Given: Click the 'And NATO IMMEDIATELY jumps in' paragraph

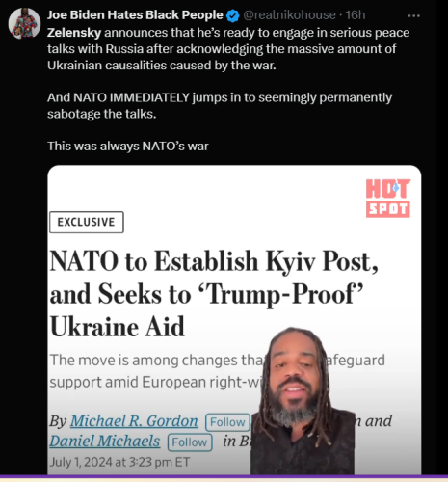Looking at the screenshot, I should pos(220,106).
